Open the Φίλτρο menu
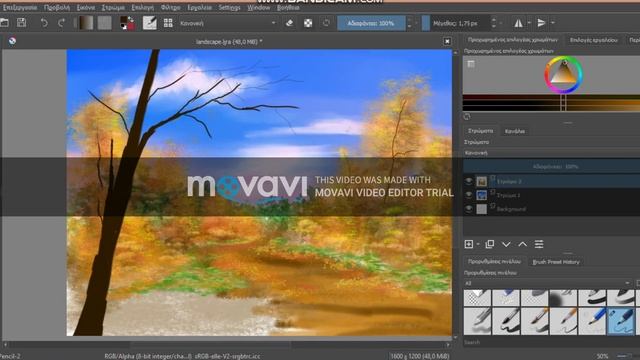Viewport: 640px width, 360px height. pos(171,7)
